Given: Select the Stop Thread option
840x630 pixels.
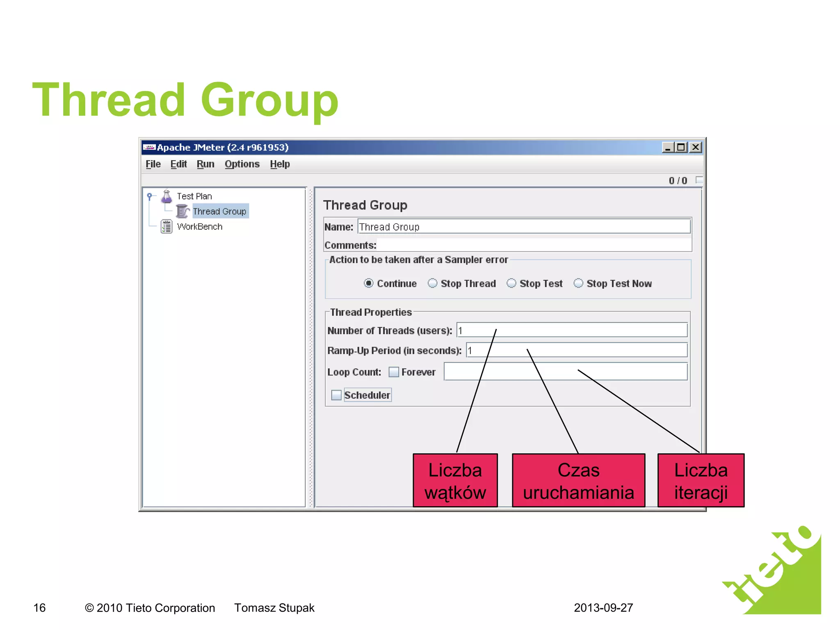Looking at the screenshot, I should coord(433,283).
